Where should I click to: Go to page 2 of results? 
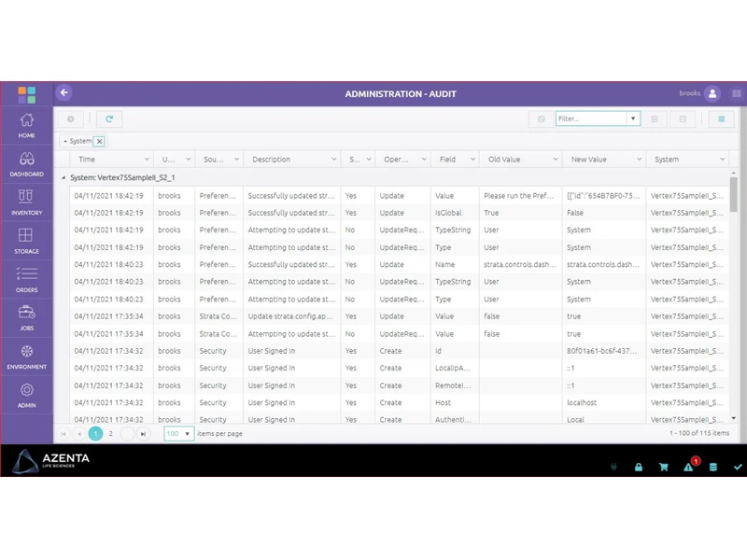coord(110,433)
